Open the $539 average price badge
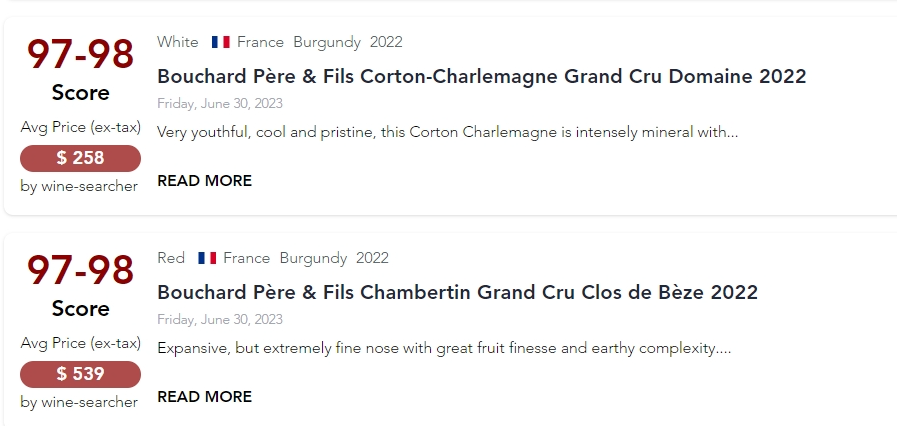Viewport: 897px width, 426px height. point(80,374)
